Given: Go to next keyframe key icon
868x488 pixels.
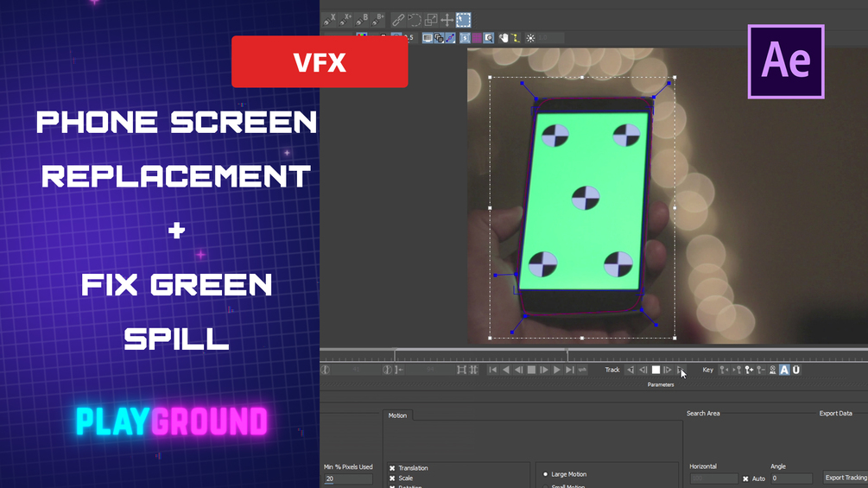Looking at the screenshot, I should [x=737, y=370].
